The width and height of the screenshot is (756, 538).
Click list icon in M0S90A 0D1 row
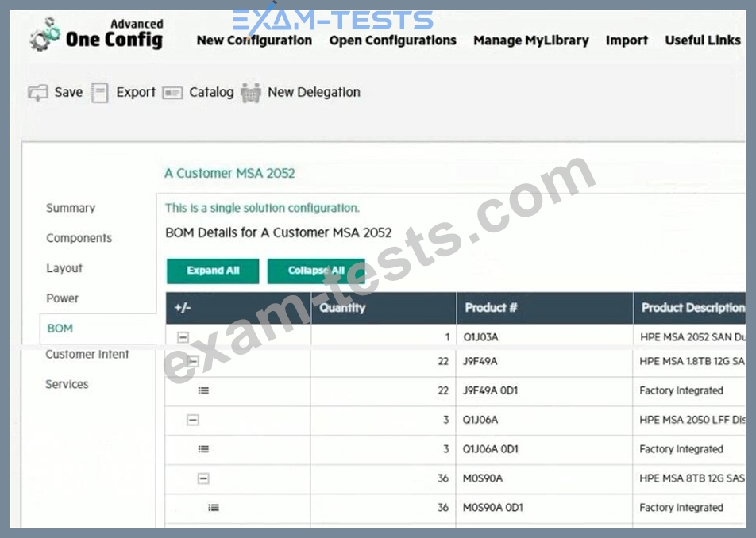(214, 508)
